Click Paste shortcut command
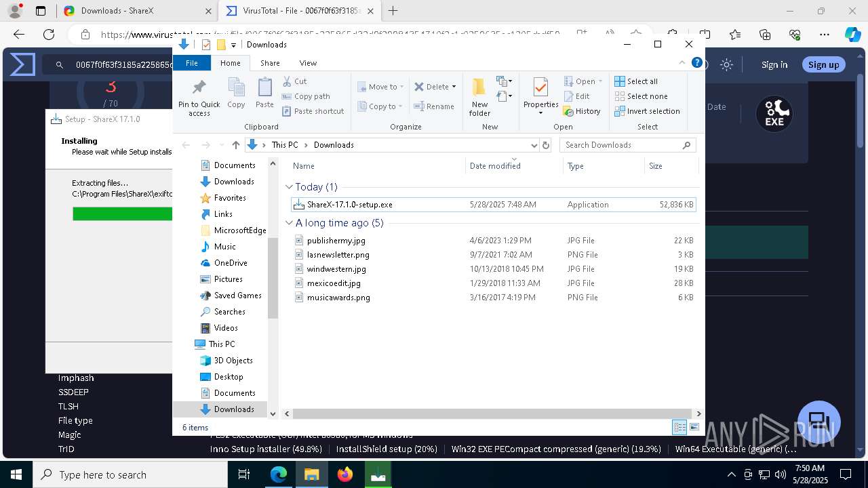 [313, 111]
